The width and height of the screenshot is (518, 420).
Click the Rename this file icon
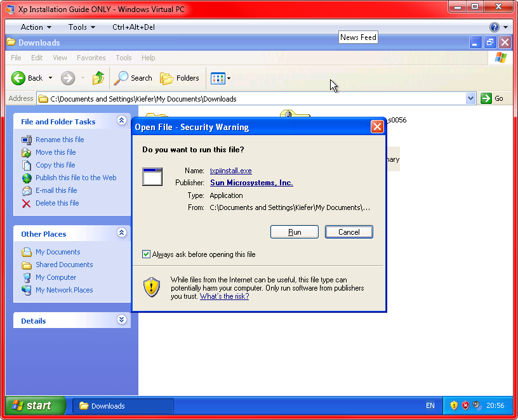(x=27, y=140)
